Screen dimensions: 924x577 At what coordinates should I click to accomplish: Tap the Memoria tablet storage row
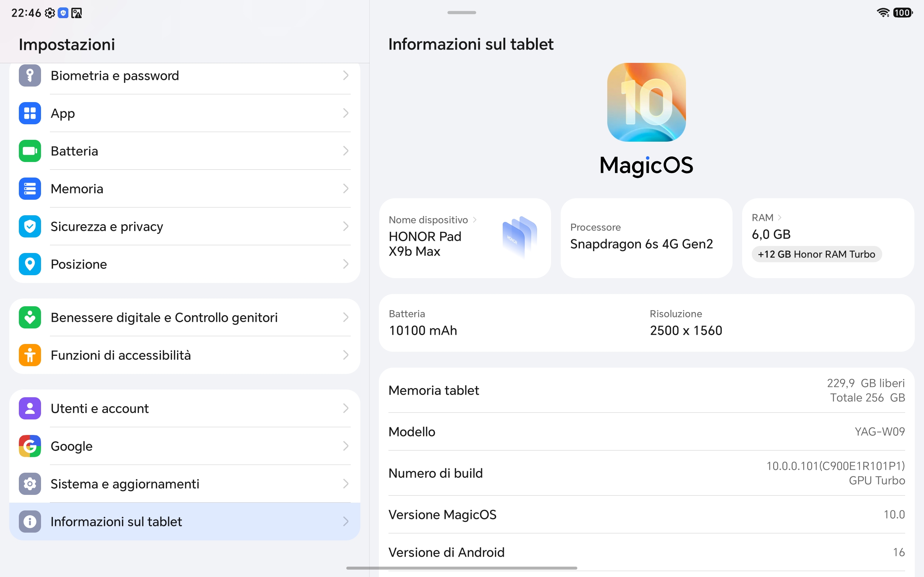[646, 390]
